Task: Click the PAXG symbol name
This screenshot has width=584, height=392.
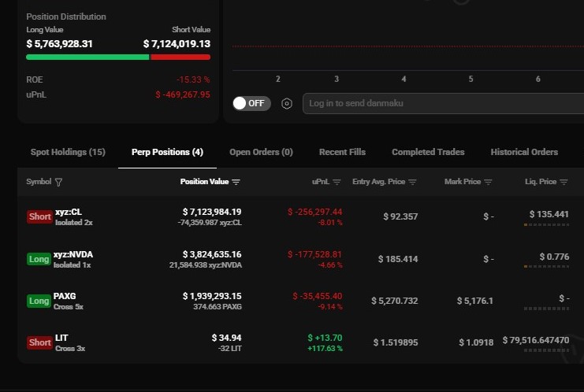Action: coord(65,297)
